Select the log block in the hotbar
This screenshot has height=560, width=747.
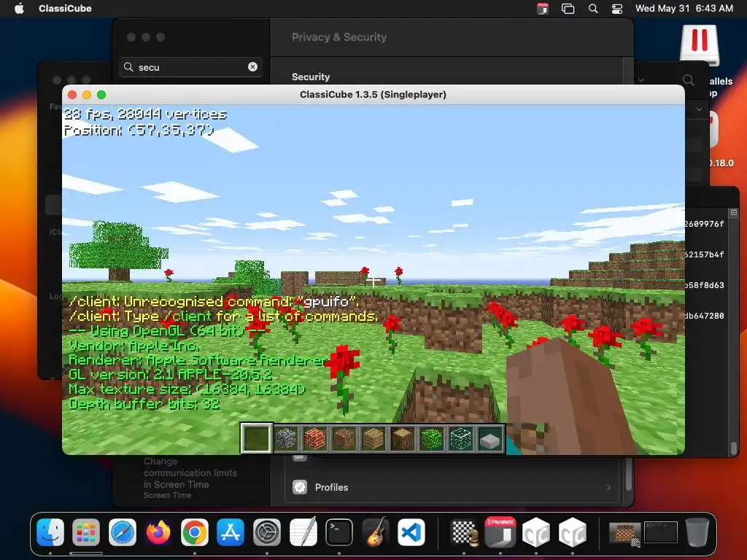point(402,438)
